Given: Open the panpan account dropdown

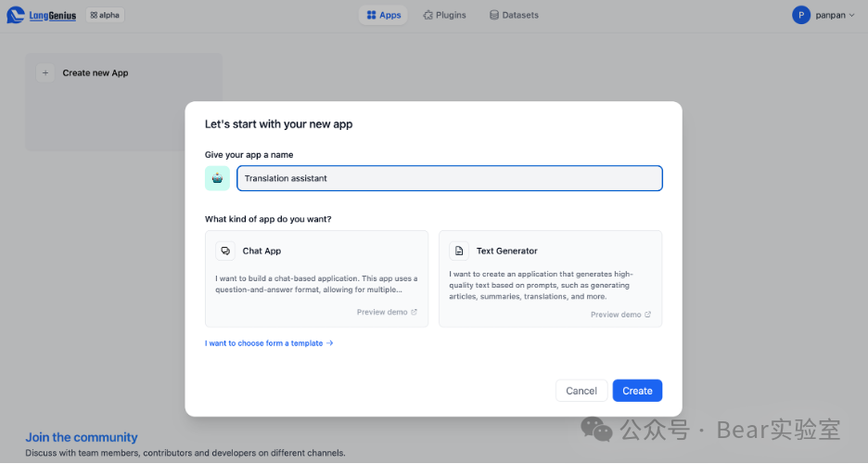Looking at the screenshot, I should pyautogui.click(x=831, y=15).
